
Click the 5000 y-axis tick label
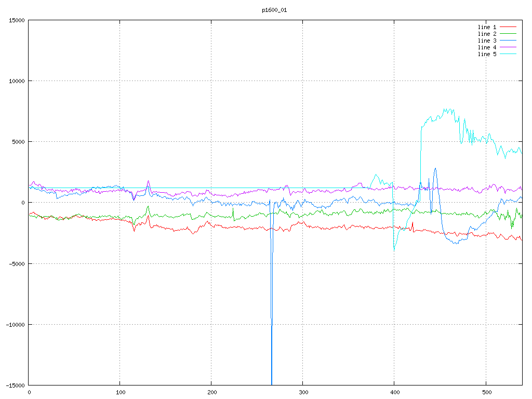coord(18,142)
